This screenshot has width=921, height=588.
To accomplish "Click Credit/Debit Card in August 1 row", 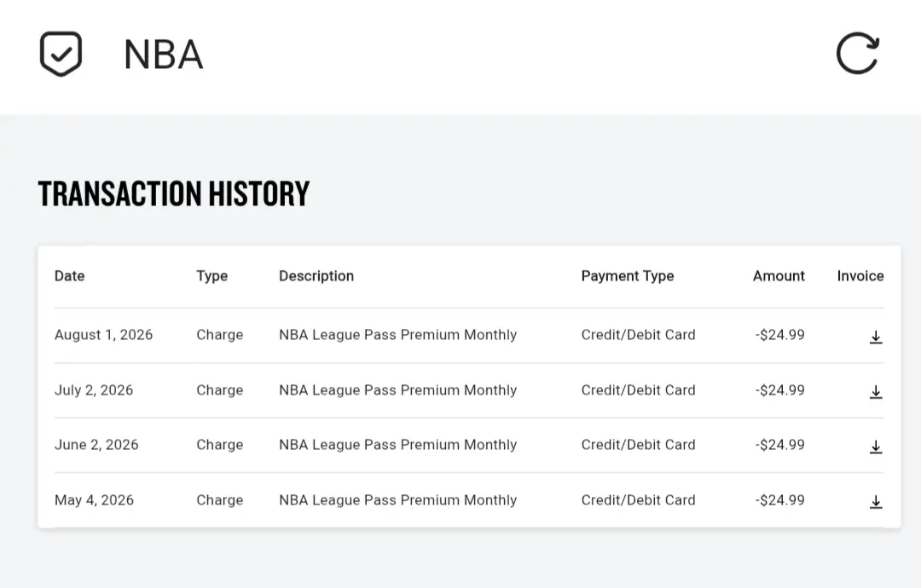I will pyautogui.click(x=639, y=335).
